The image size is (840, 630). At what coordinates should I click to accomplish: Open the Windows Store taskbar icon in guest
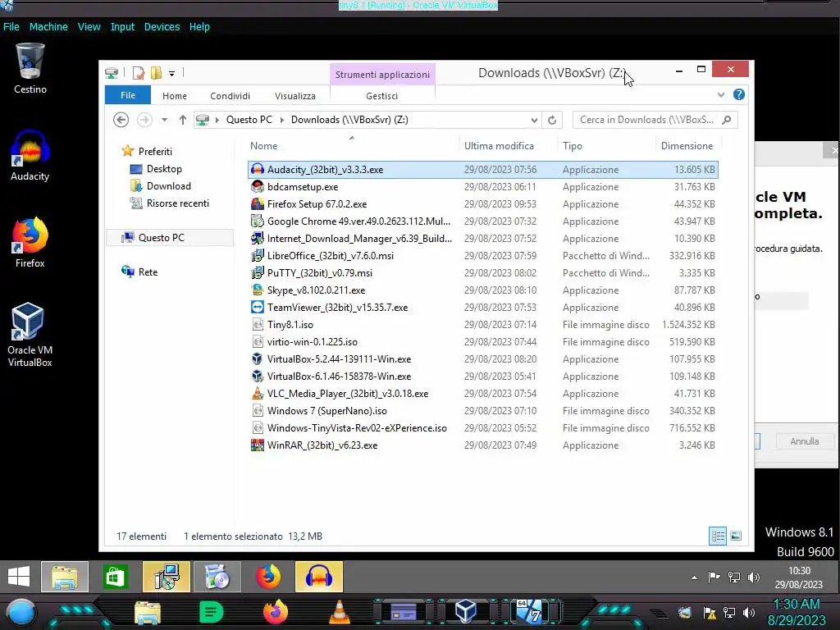(115, 577)
